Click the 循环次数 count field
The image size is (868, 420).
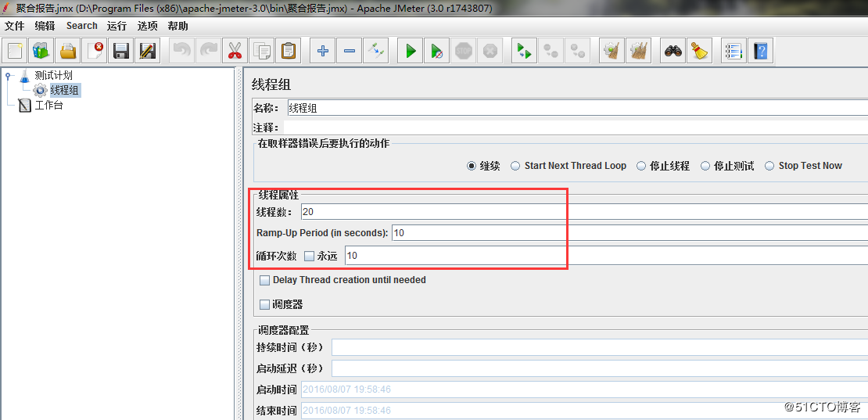pyautogui.click(x=606, y=256)
